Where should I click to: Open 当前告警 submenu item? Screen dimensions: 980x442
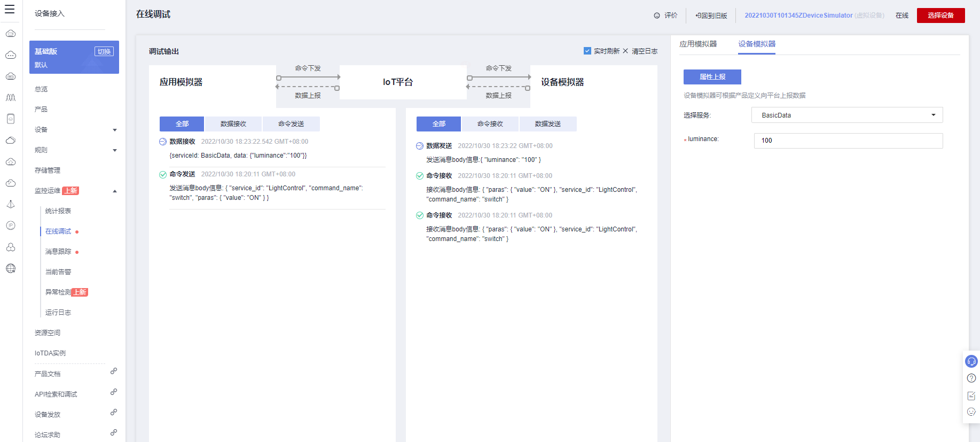58,272
